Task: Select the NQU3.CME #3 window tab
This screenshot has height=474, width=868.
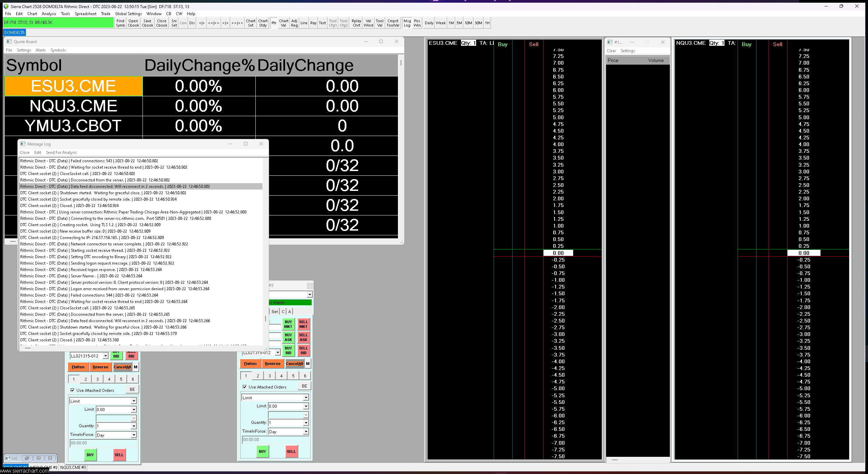Action: pos(73,467)
